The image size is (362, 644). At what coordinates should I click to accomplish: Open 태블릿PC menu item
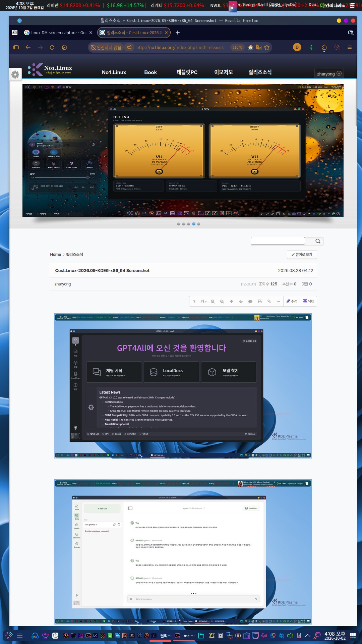(187, 72)
